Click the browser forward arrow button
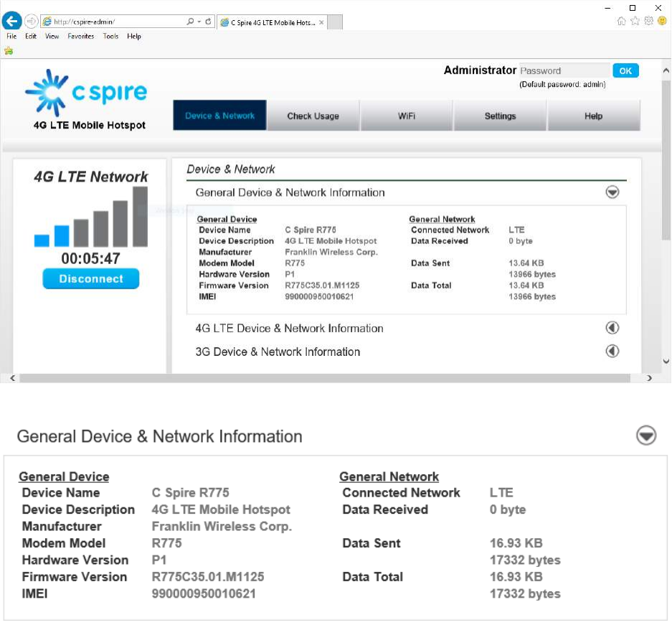 pos(31,21)
